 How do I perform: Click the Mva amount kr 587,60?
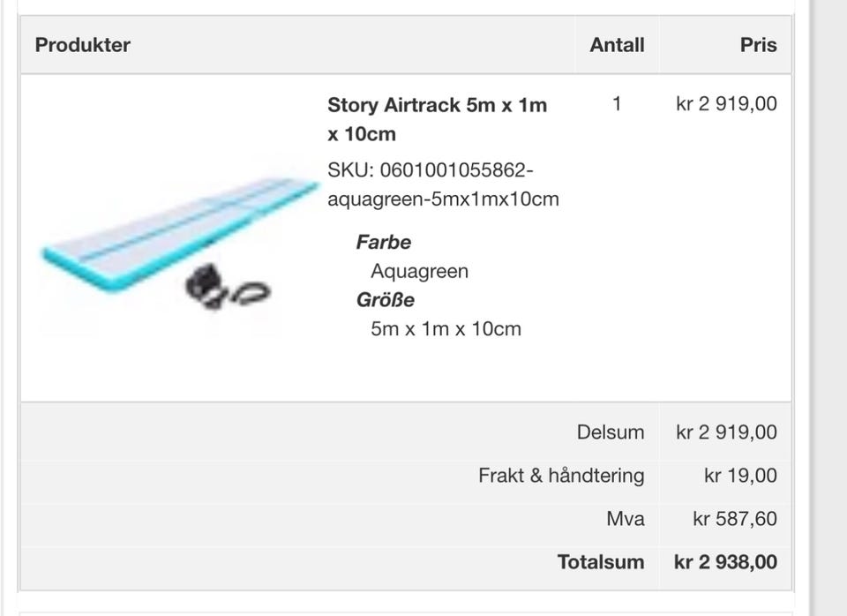735,519
